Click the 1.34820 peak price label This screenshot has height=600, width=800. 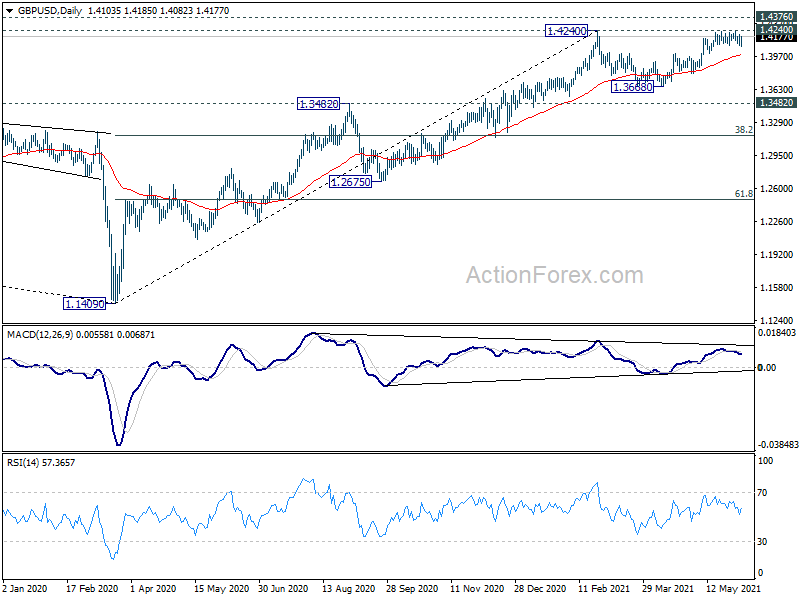click(x=318, y=104)
